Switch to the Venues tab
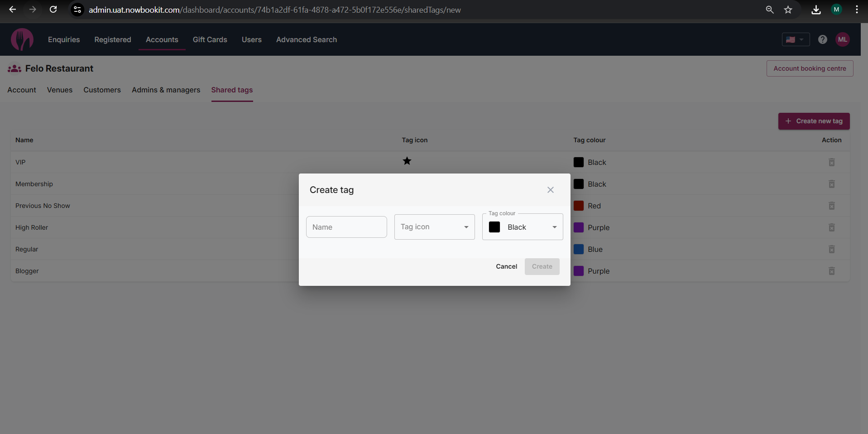This screenshot has height=434, width=868. [60, 90]
